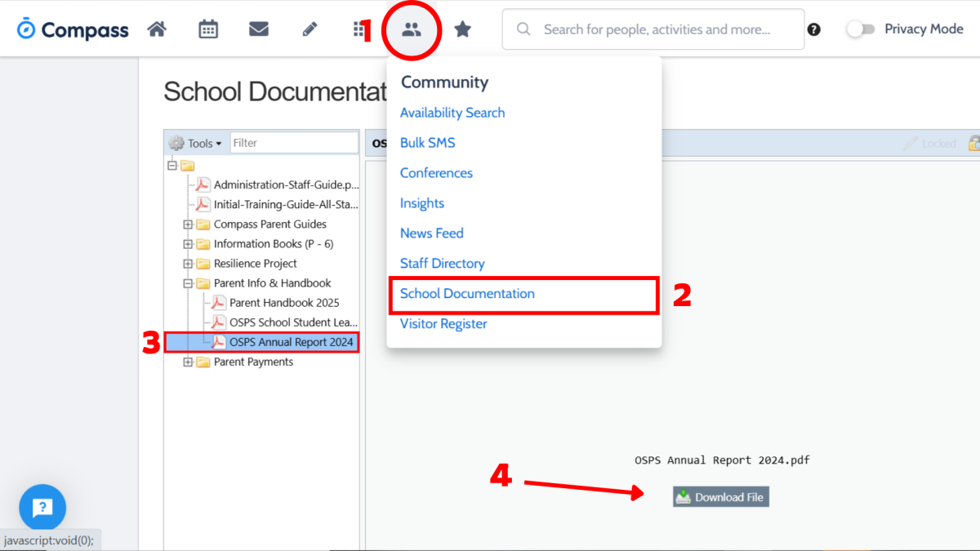Open the Visitor Register link
The image size is (980, 551).
[x=443, y=324]
